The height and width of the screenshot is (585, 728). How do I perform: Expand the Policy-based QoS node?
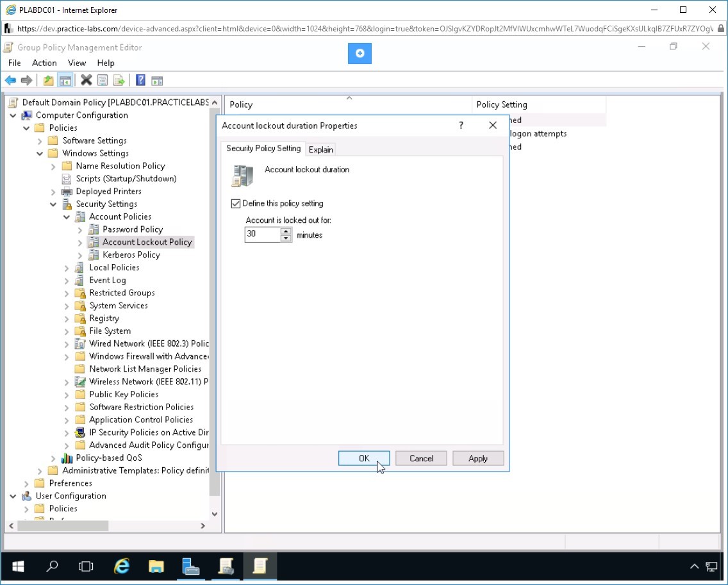pos(53,458)
